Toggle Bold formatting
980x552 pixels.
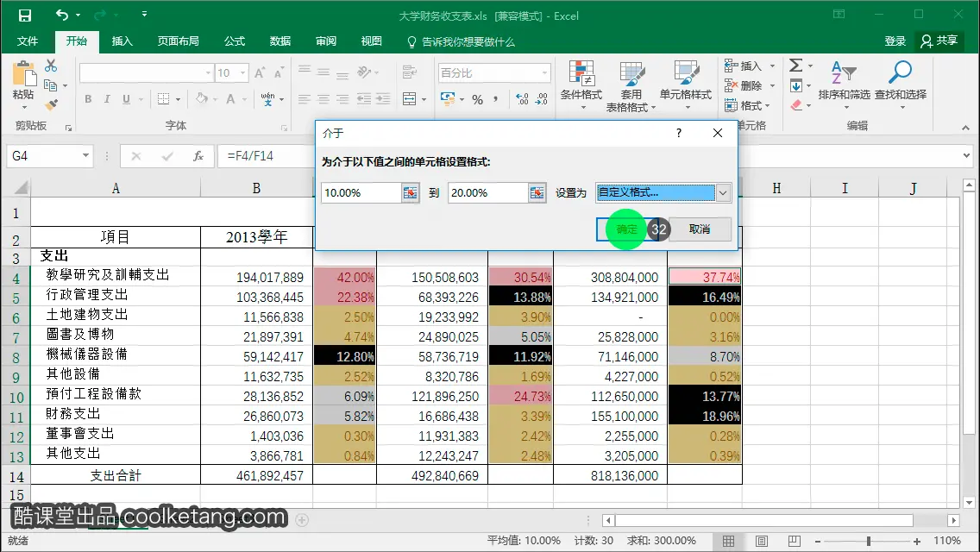point(88,99)
